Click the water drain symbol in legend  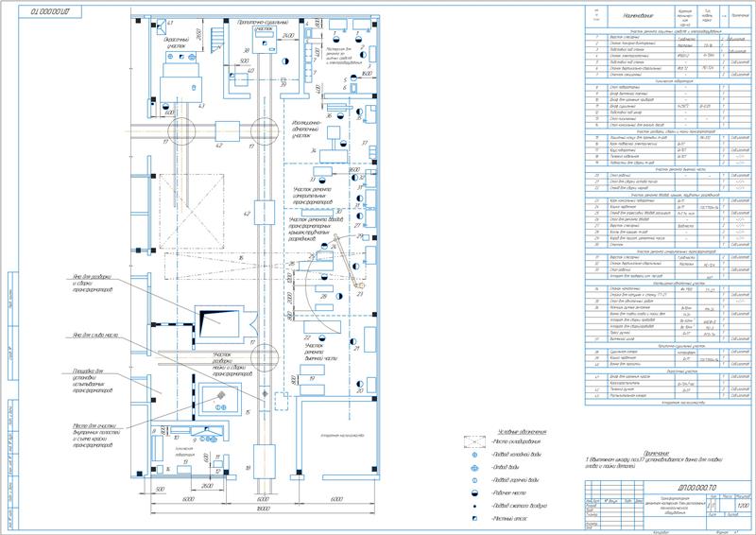pyautogui.click(x=474, y=468)
